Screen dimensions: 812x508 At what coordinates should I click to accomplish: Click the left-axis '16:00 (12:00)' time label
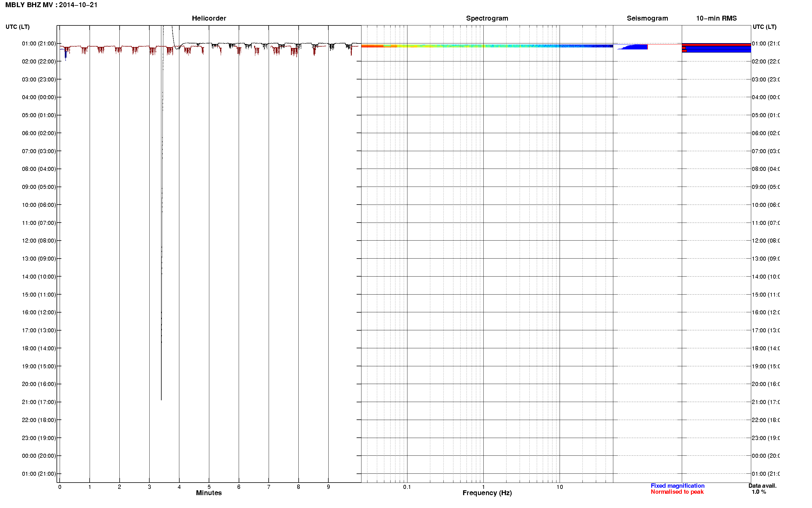tap(39, 313)
